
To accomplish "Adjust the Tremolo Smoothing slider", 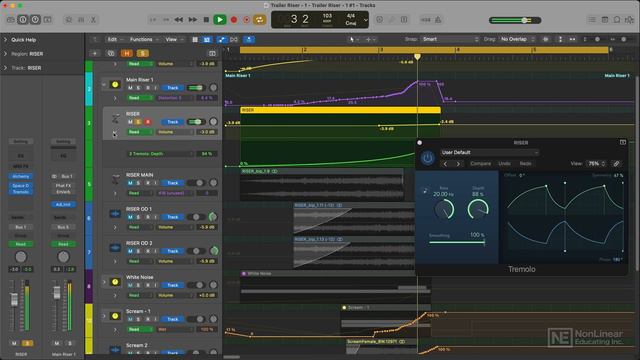I will (457, 242).
